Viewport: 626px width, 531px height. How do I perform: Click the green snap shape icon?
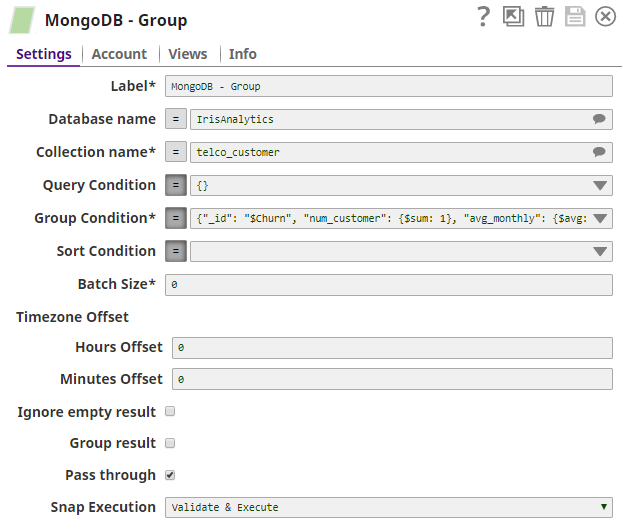tap(22, 20)
